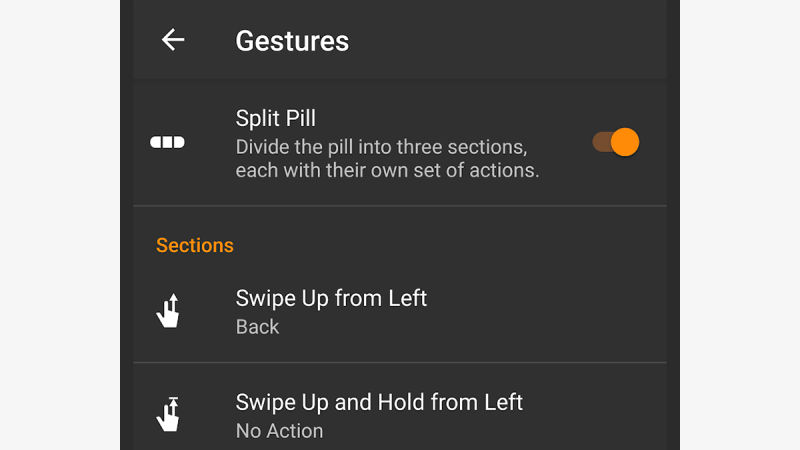The width and height of the screenshot is (800, 450).
Task: Select the Swipe Up and Hold from Left entry
Action: click(400, 407)
